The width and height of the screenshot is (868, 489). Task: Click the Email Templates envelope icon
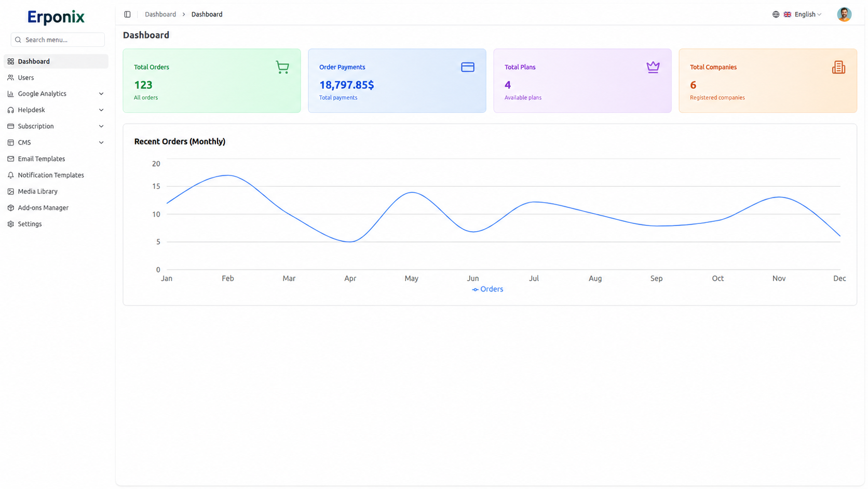(11, 159)
